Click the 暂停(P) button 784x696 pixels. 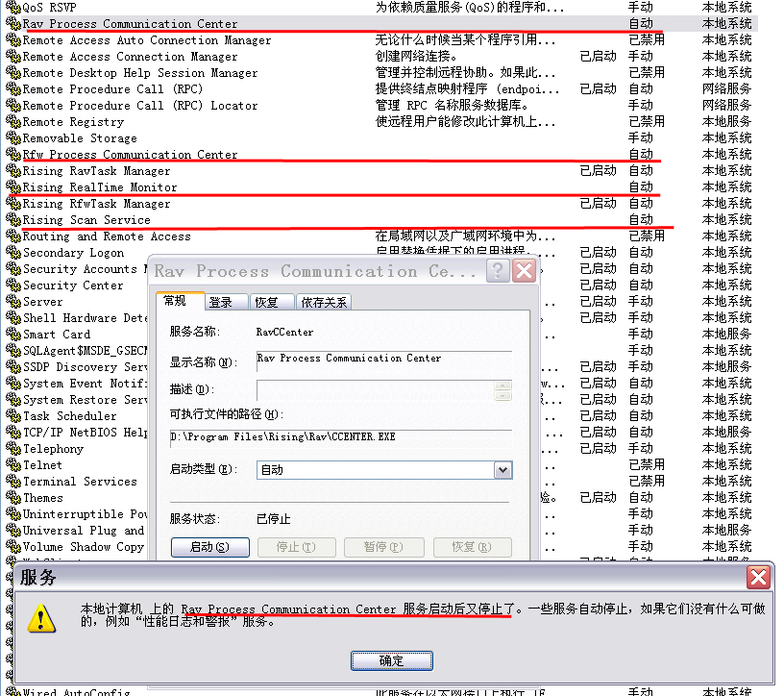pyautogui.click(x=384, y=547)
